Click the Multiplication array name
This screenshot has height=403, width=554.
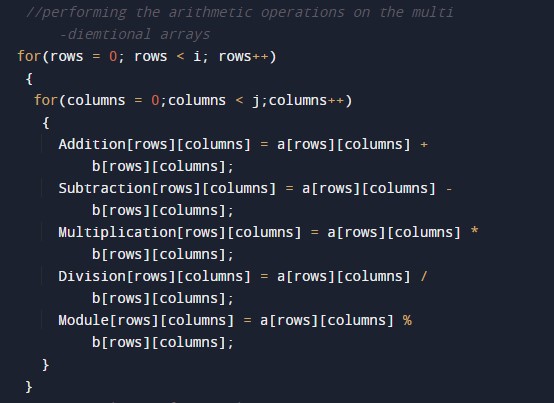pos(117,232)
